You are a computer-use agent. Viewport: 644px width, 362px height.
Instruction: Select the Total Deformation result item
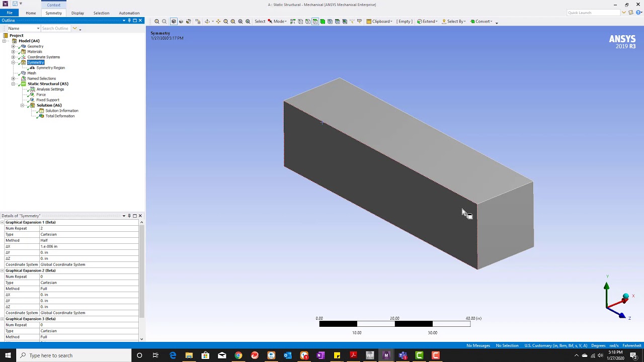pyautogui.click(x=60, y=116)
